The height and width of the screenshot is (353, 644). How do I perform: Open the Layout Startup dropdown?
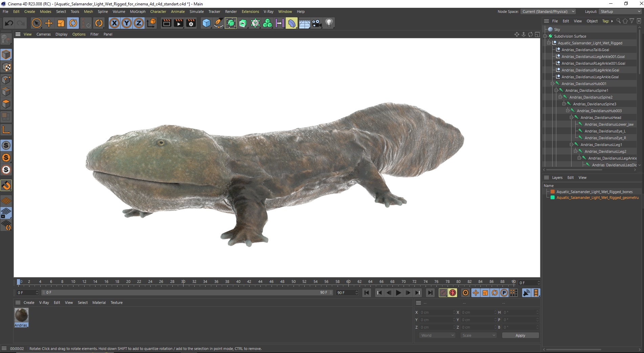tap(620, 12)
